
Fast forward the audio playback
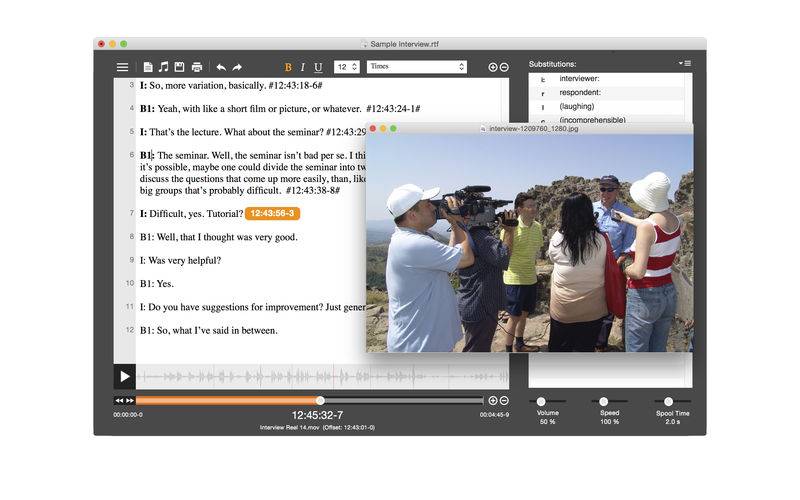click(x=130, y=401)
